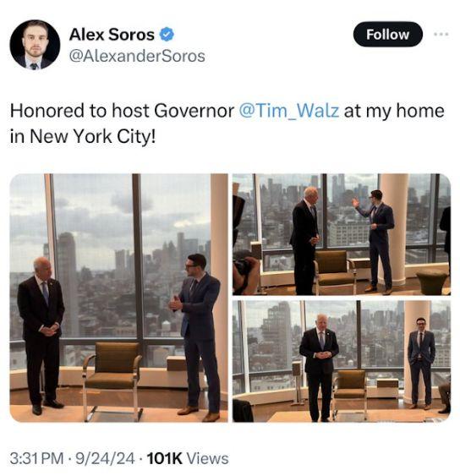This screenshot has height=476, width=460.
Task: Open the three-dot more options menu
Action: pos(441,35)
